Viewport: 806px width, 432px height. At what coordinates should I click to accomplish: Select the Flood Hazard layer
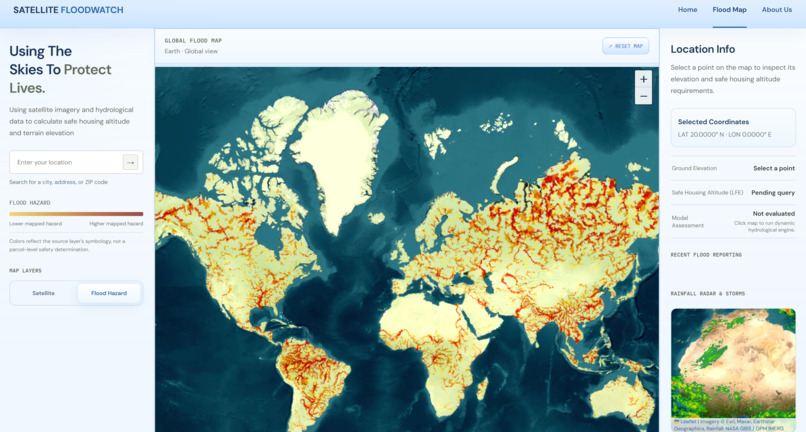point(109,293)
